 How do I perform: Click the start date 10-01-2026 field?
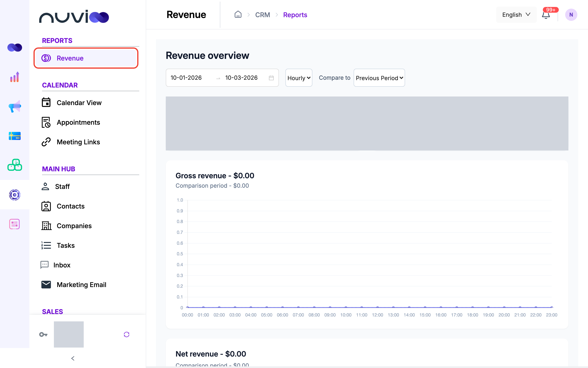(186, 78)
